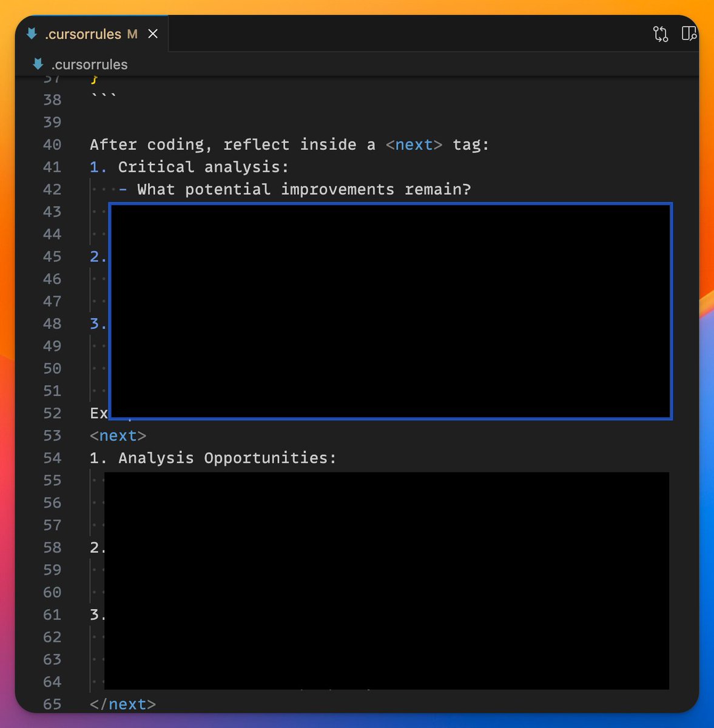This screenshot has height=728, width=714.
Task: Click line number 48 in gutter
Action: click(52, 323)
